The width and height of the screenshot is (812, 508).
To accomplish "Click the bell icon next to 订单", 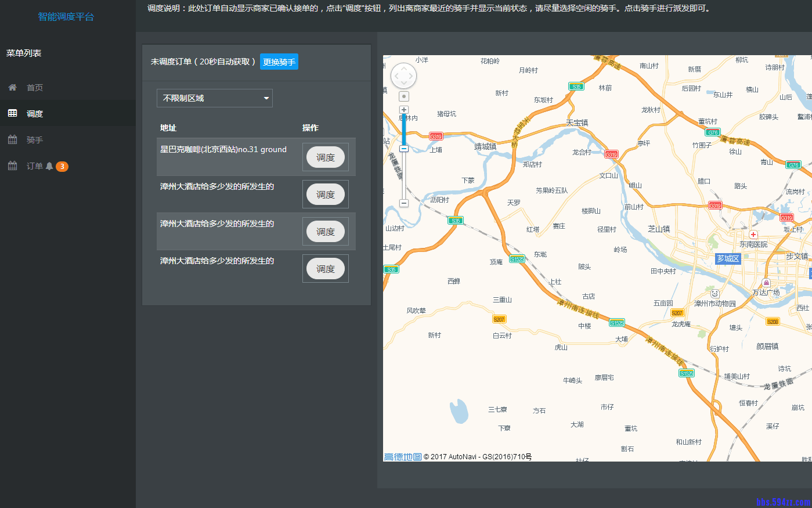I will point(49,166).
